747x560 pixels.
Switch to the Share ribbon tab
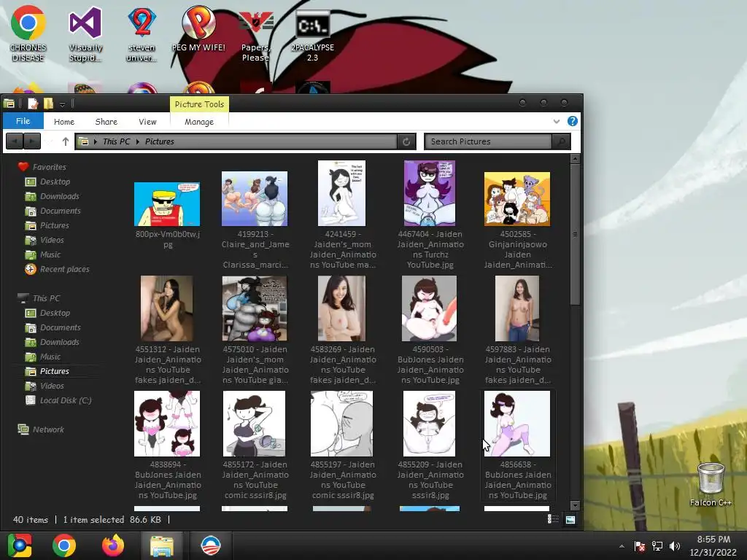107,122
